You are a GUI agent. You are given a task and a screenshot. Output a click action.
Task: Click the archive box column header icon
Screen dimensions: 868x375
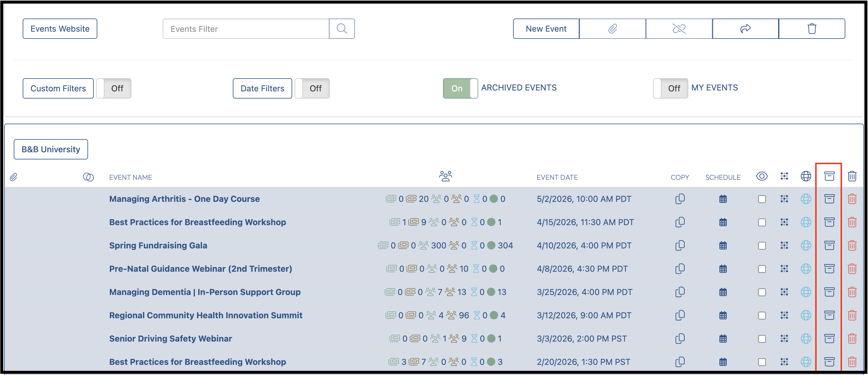pos(829,176)
